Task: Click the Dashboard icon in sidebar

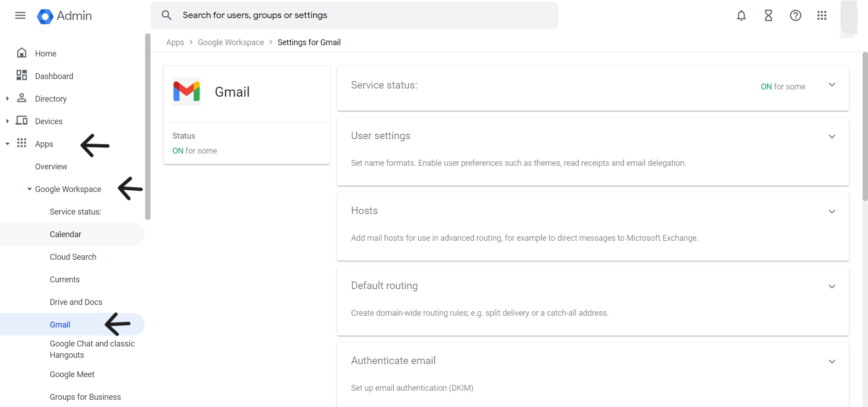Action: coord(22,75)
